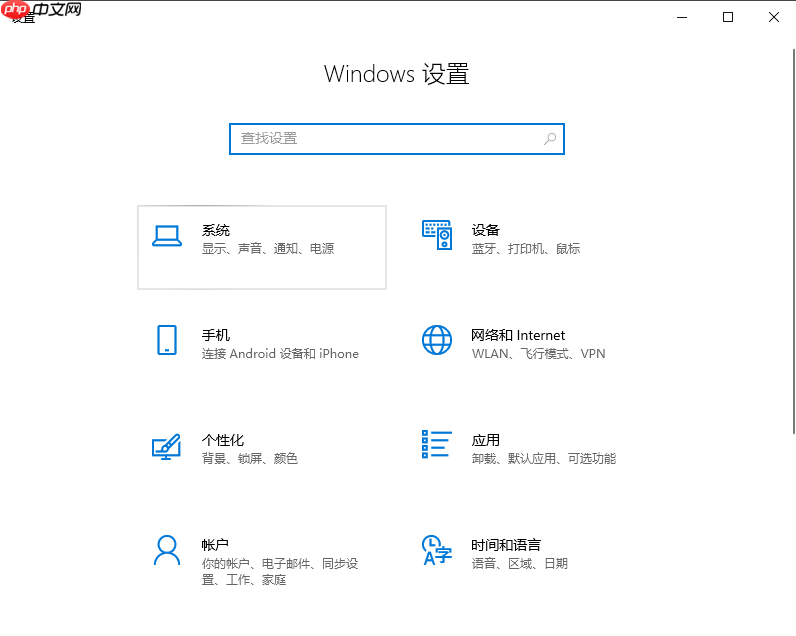Click the text 语音、区域、日期
This screenshot has height=636, width=796.
[519, 564]
